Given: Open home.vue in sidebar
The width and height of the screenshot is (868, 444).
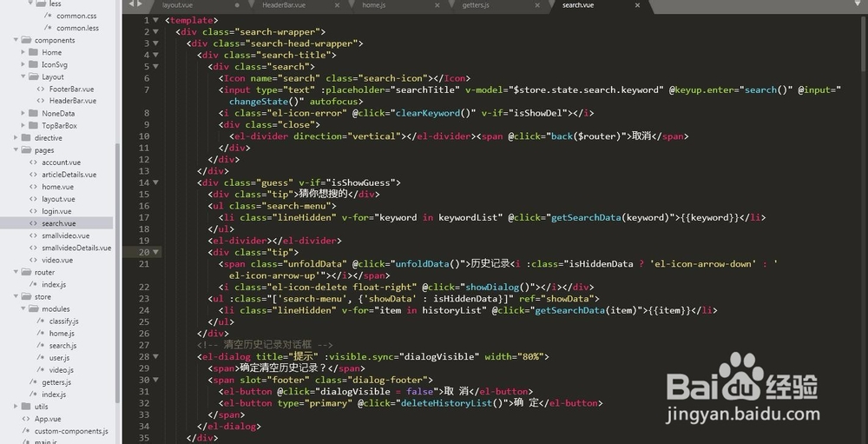Looking at the screenshot, I should (x=57, y=187).
